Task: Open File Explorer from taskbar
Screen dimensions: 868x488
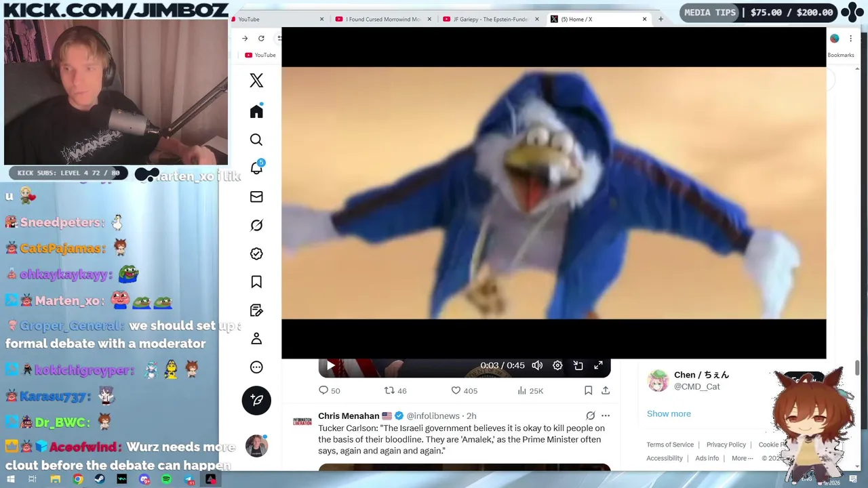Action: coord(56,479)
